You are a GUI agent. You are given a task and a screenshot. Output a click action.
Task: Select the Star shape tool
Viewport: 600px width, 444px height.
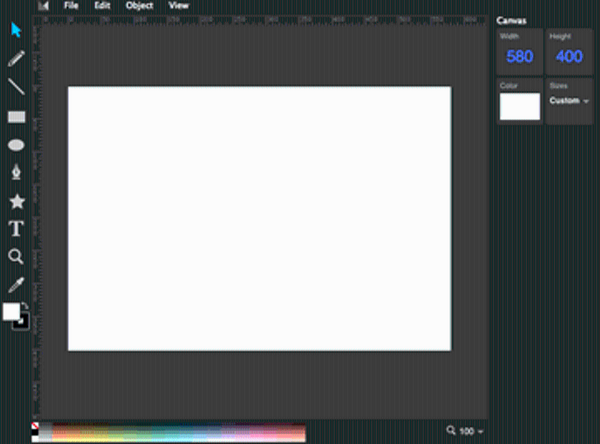click(17, 201)
